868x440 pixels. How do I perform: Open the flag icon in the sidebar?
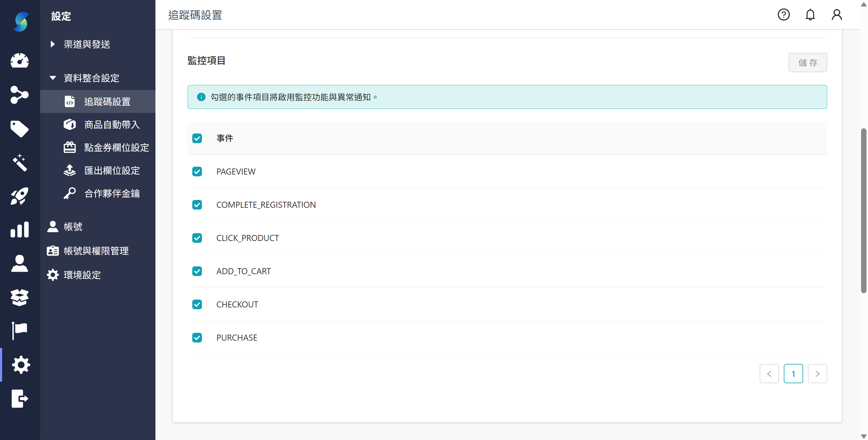click(20, 330)
